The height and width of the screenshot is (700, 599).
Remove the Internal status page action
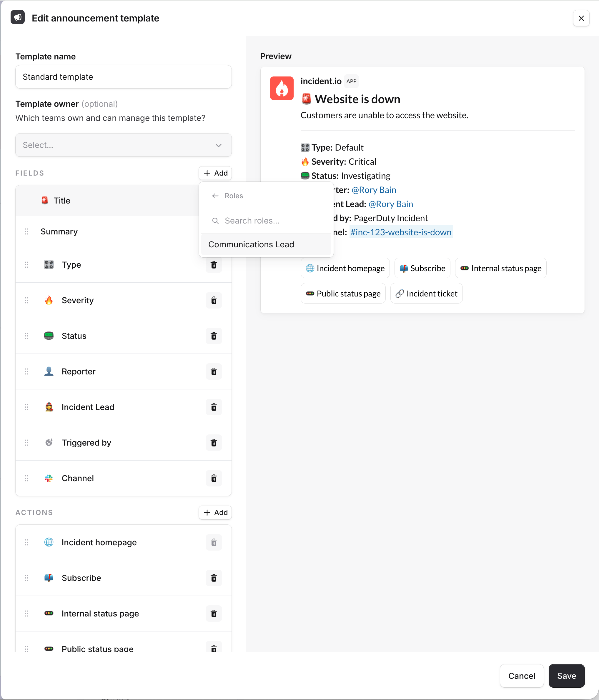point(214,614)
